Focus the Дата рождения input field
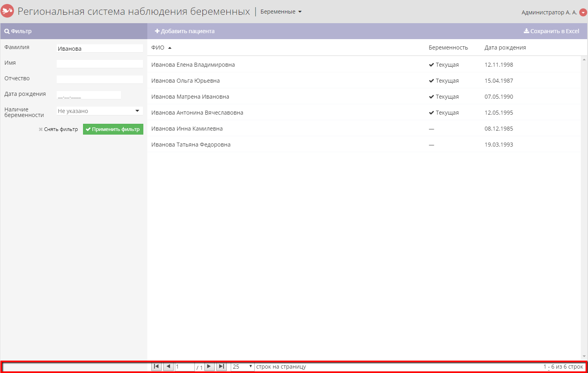This screenshot has height=373, width=588. click(89, 95)
